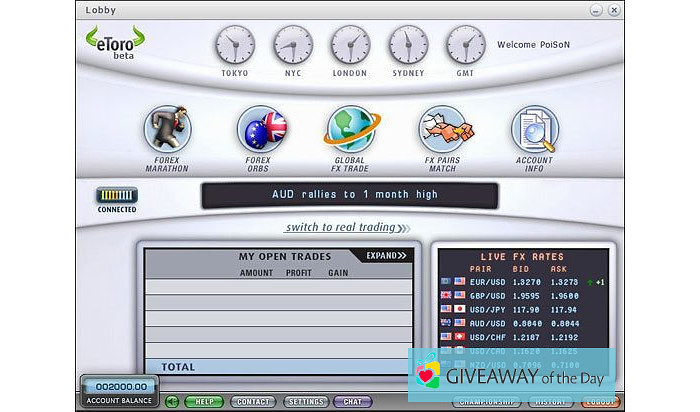Select the FX Pairs Match icon
700x412 pixels.
pyautogui.click(x=442, y=130)
